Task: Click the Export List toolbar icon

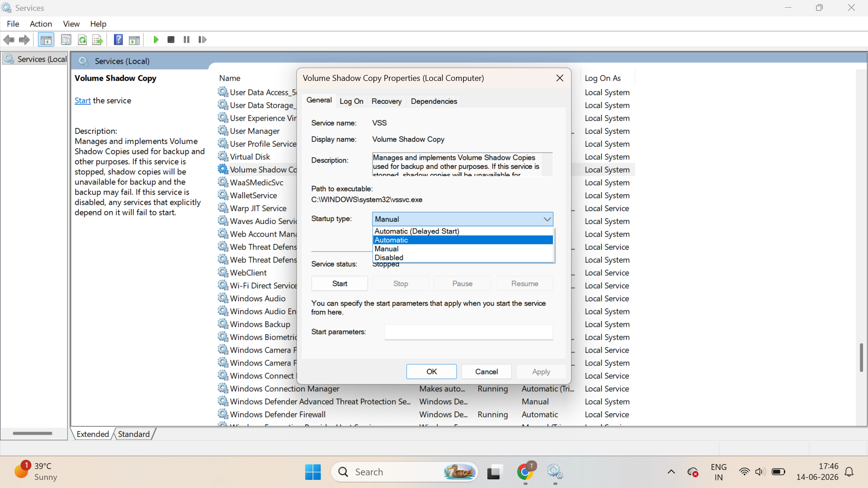Action: [98, 40]
